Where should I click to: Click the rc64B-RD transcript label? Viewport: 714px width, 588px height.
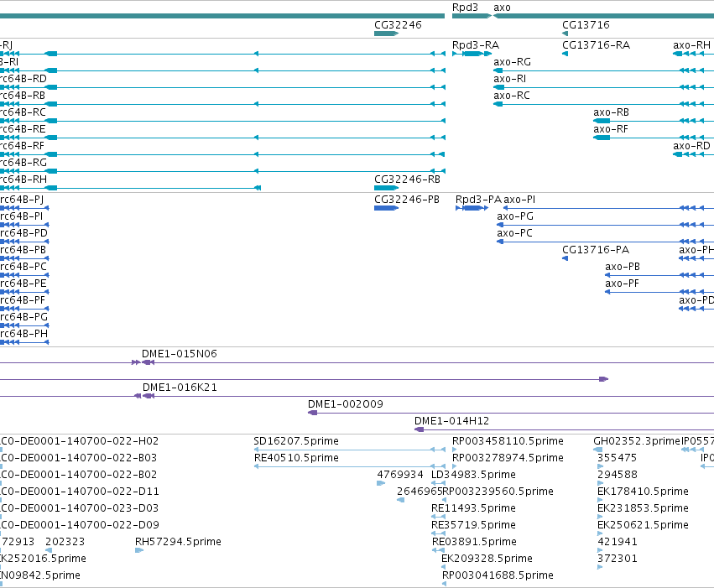pos(23,79)
